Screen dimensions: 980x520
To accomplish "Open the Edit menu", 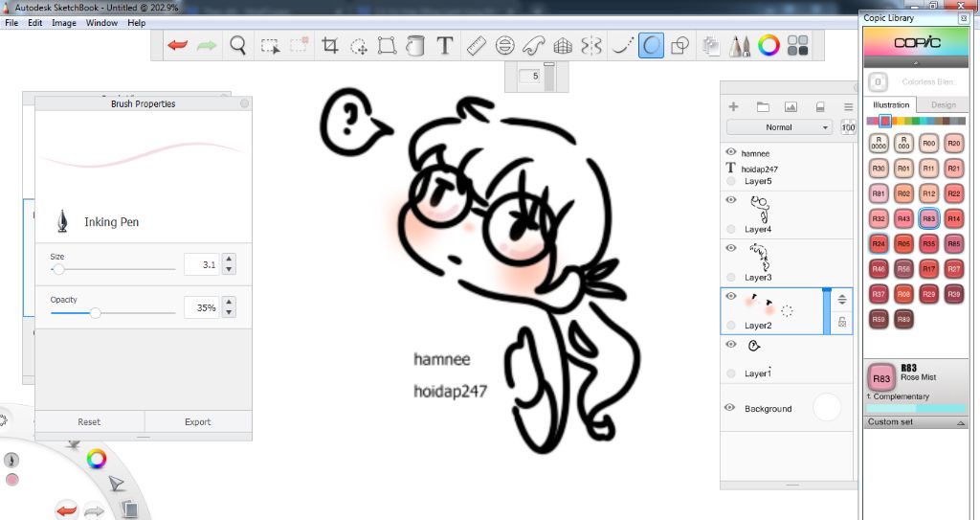I will click(35, 23).
